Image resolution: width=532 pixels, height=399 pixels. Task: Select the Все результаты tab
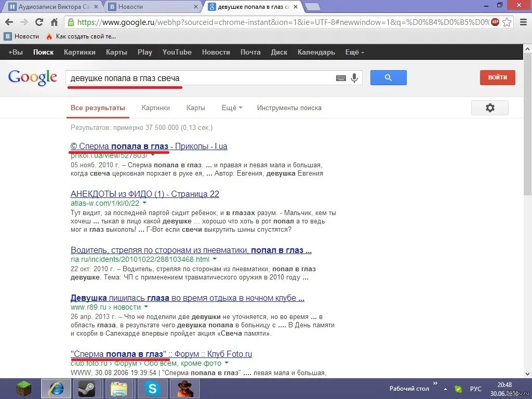point(98,108)
